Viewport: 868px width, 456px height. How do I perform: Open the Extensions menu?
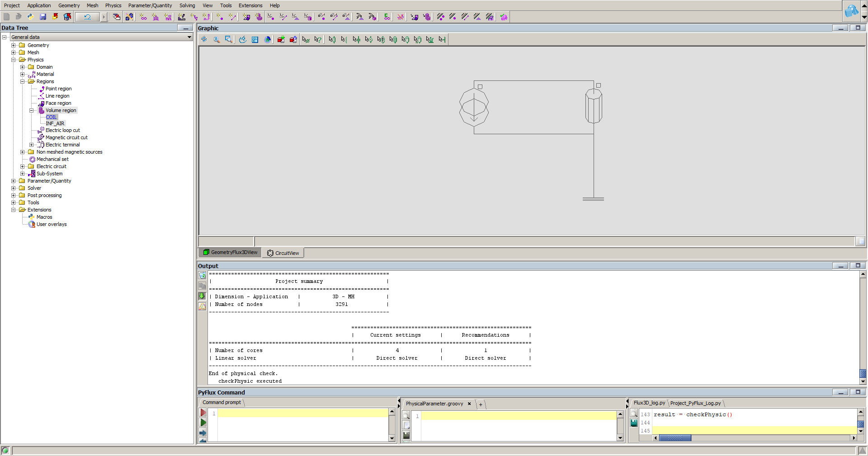tap(250, 5)
